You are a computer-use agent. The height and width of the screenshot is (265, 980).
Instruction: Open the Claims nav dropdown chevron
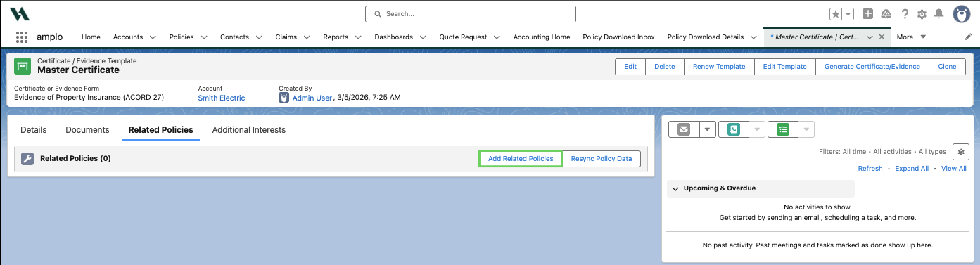pyautogui.click(x=307, y=37)
